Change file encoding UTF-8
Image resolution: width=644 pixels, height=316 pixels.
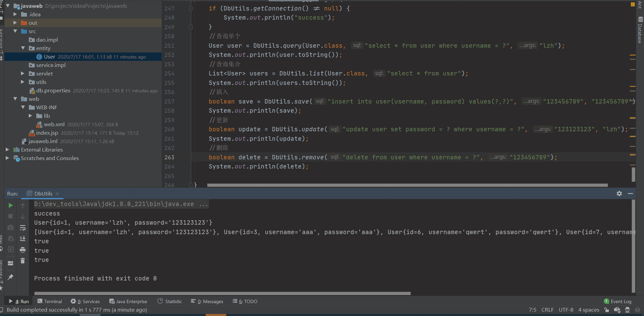pyautogui.click(x=566, y=310)
